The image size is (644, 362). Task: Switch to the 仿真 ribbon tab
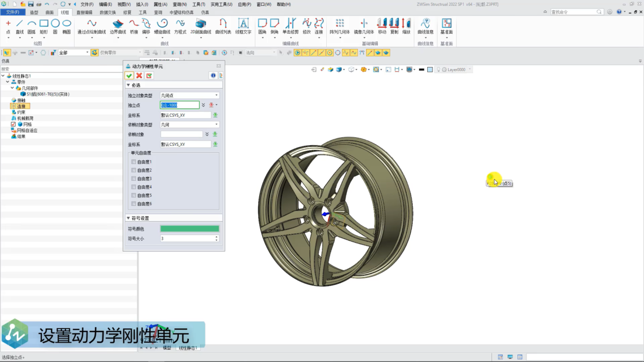(x=205, y=12)
